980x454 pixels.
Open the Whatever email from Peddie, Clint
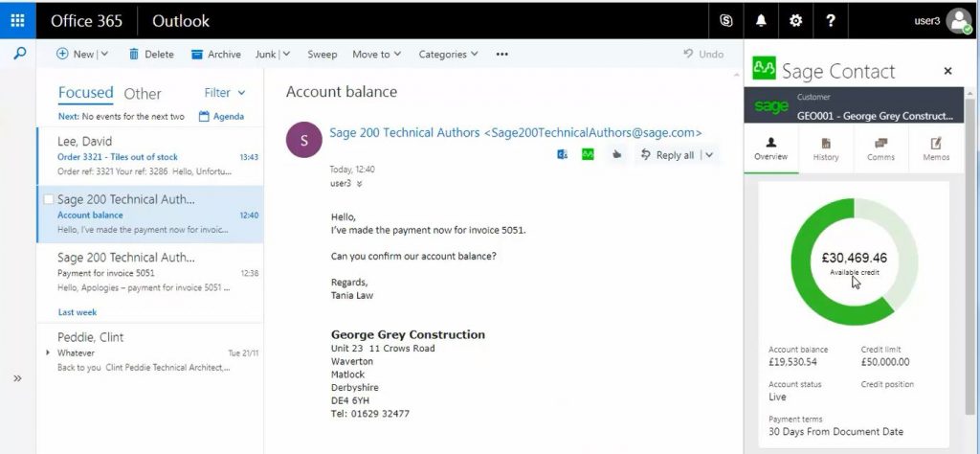(150, 352)
